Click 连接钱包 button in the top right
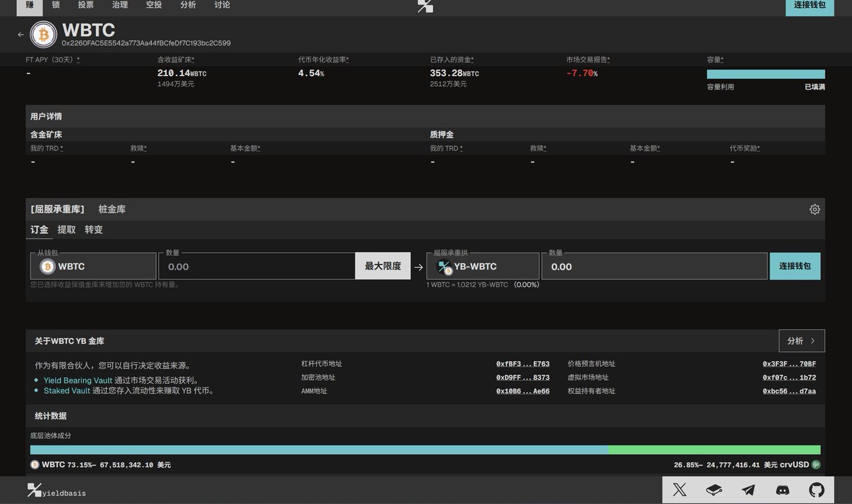Screen dimensions: 852x504 [810, 6]
